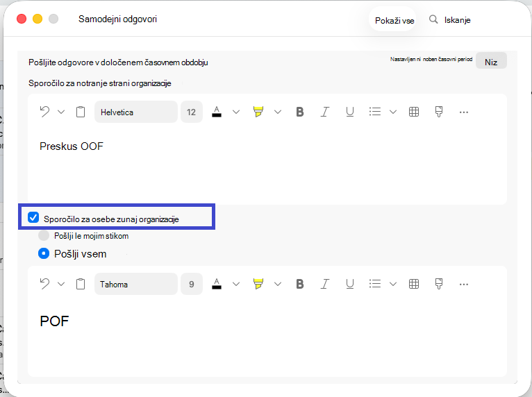Screen dimensions: 532x397
Task: Expand highlight color arrow in Tahoma toolbar
Action: [x=278, y=284]
